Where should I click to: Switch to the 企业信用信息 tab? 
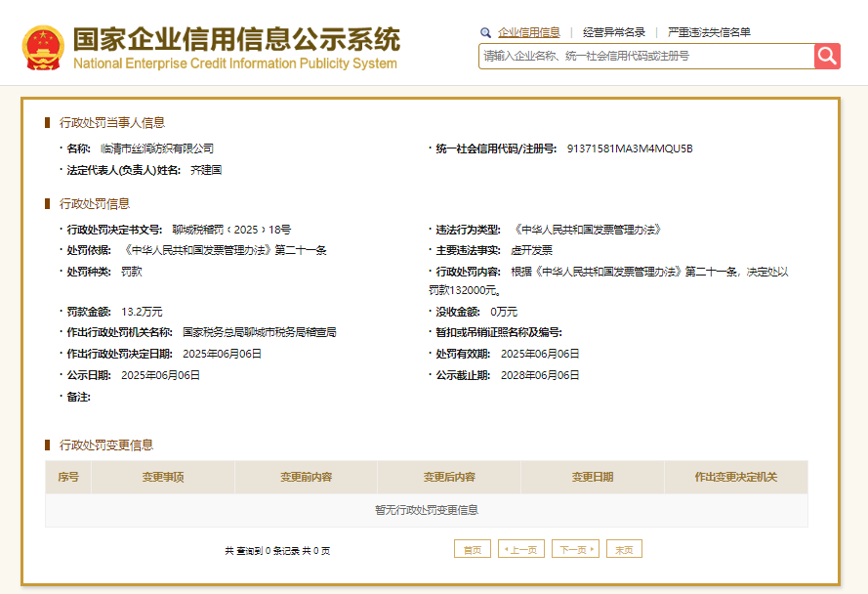click(528, 32)
